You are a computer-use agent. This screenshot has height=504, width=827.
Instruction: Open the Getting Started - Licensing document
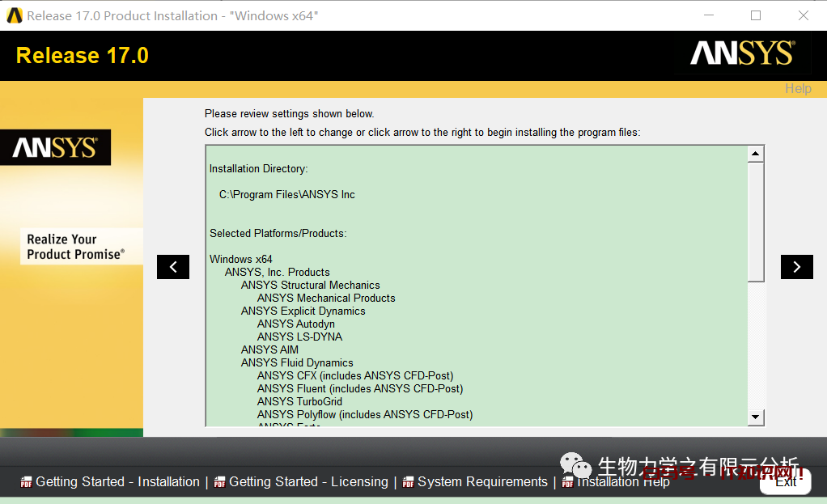[x=308, y=482]
